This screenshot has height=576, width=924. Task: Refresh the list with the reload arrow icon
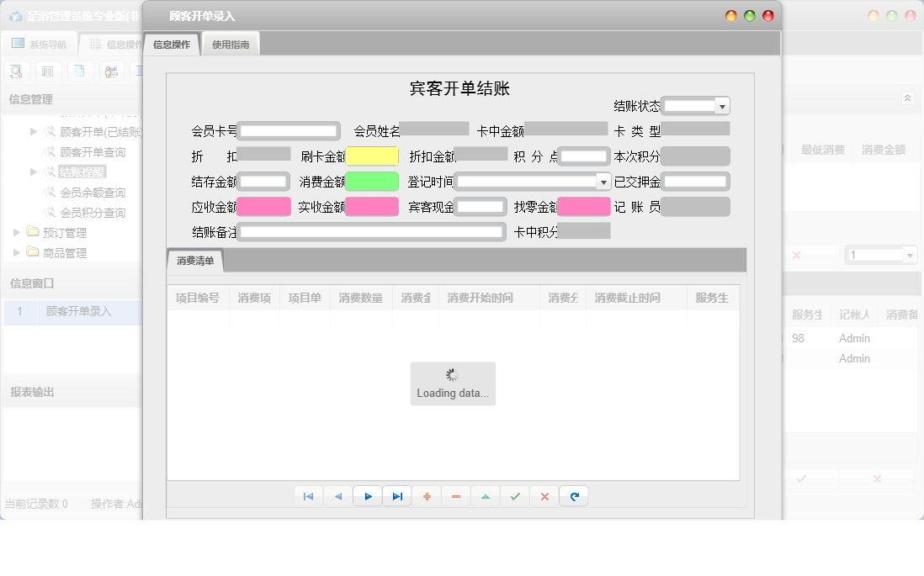(x=573, y=496)
